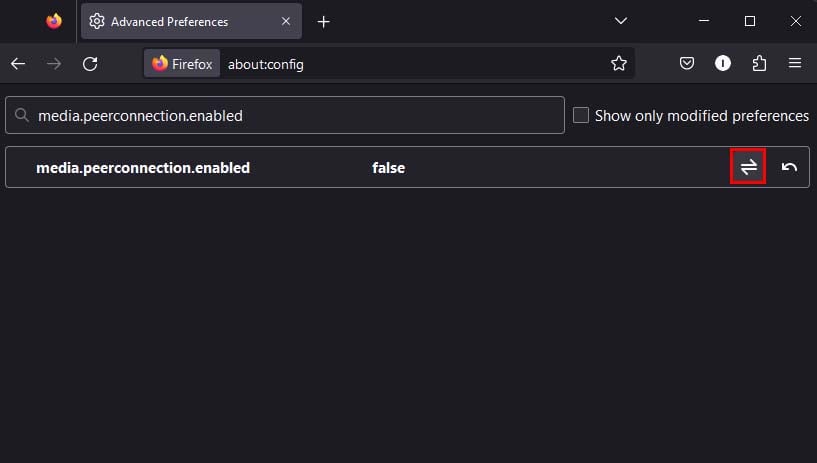Open the account info circle icon
Viewport: 817px width, 463px height.
click(x=723, y=64)
